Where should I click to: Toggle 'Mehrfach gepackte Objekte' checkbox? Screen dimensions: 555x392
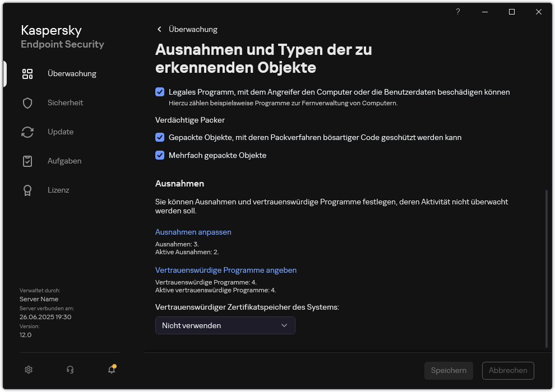[x=160, y=155]
